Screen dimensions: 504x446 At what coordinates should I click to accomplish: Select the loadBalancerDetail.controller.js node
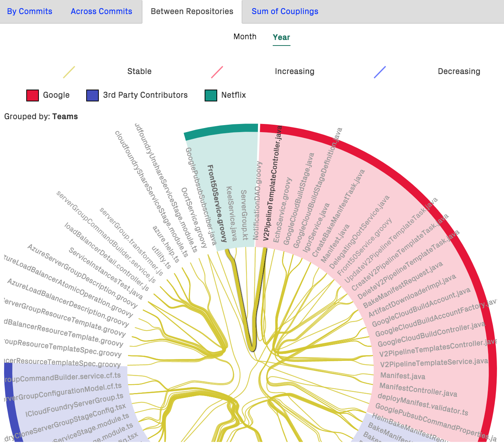(107, 257)
